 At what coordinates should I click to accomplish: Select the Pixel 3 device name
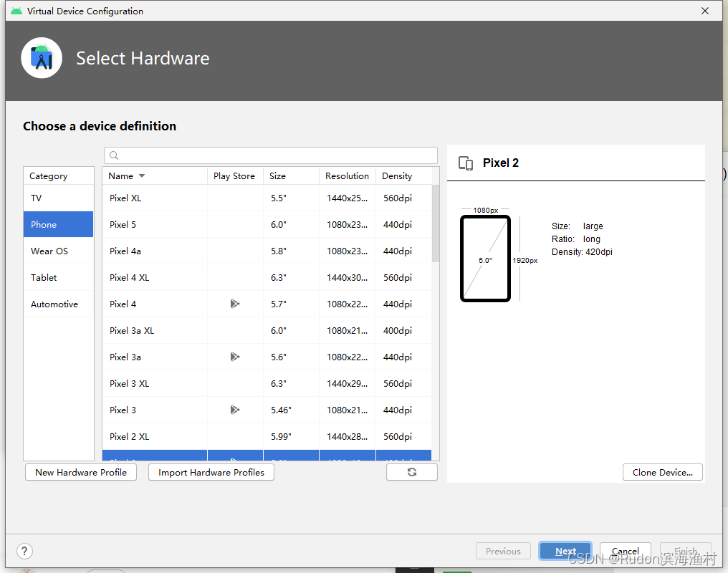[123, 410]
